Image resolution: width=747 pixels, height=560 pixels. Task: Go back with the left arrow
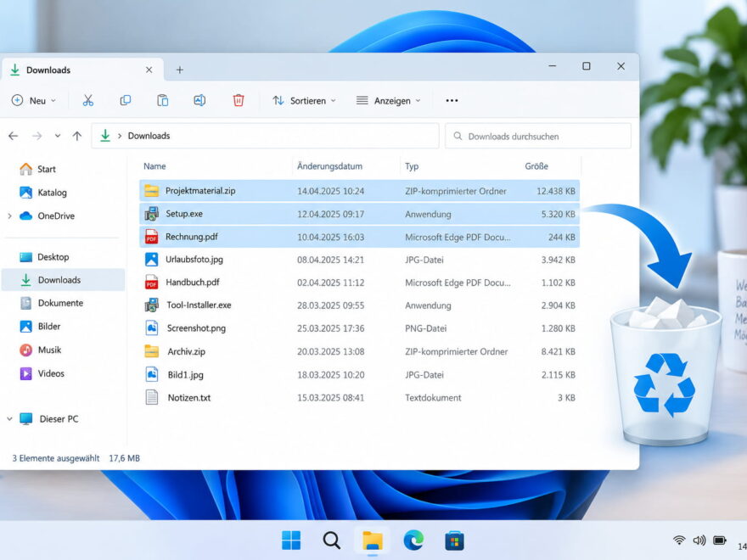coord(14,137)
